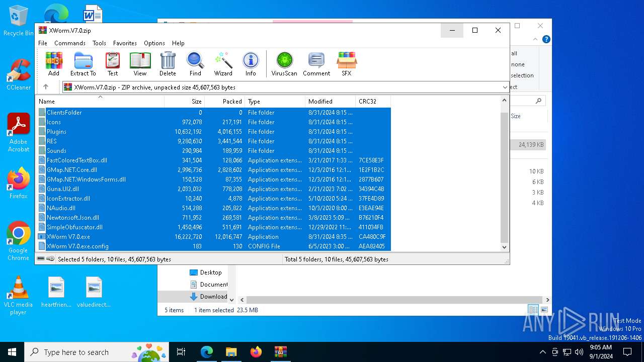This screenshot has width=644, height=362.
Task: Open Recycle Bin desktop icon
Action: (x=18, y=21)
